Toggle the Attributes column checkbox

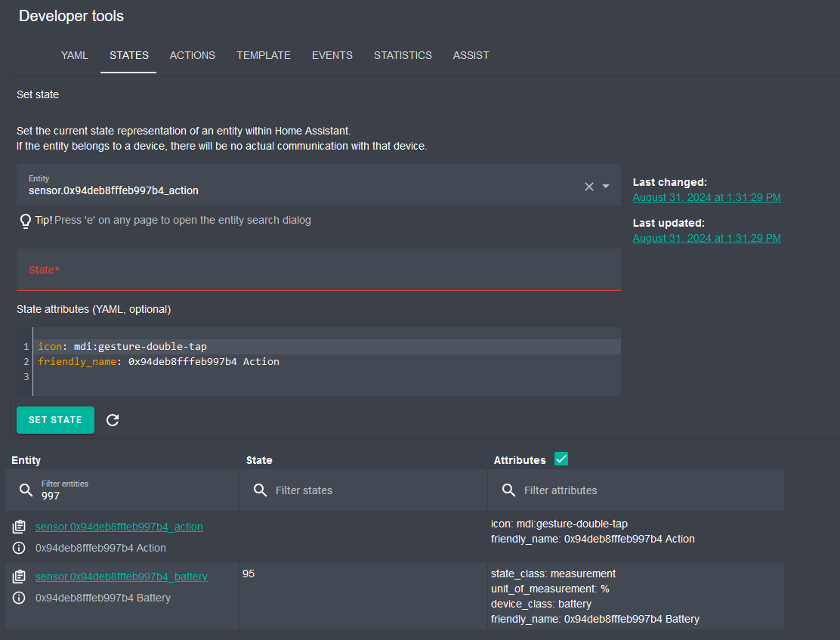pyautogui.click(x=561, y=459)
